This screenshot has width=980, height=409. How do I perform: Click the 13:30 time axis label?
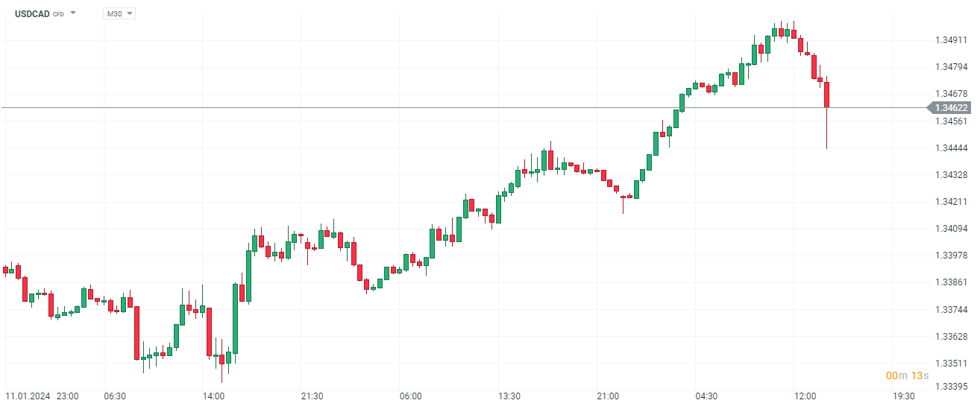coord(509,396)
